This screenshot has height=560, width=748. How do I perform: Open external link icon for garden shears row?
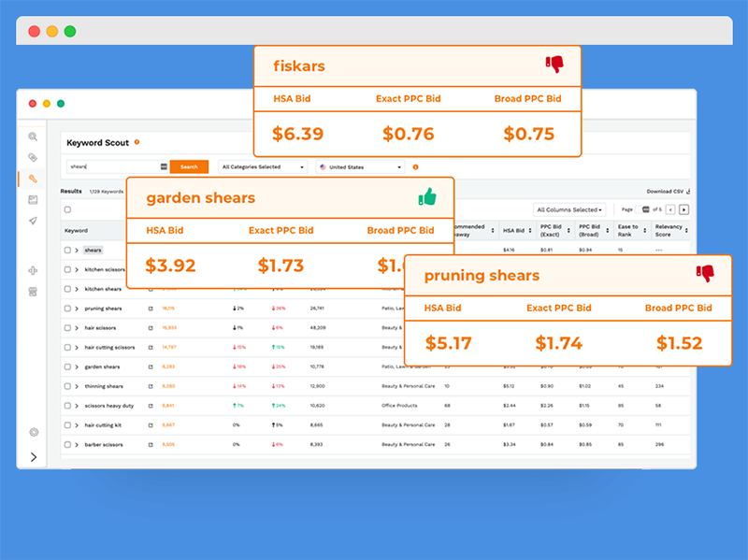pos(151,366)
